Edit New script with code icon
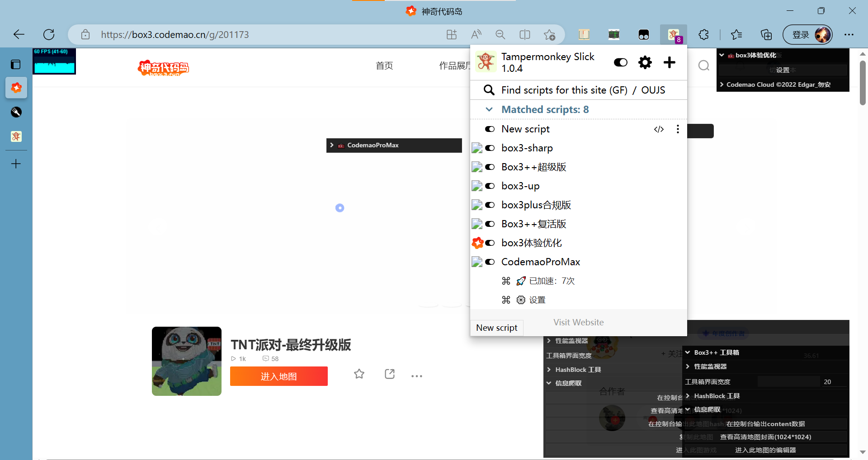868x460 pixels. pyautogui.click(x=659, y=129)
